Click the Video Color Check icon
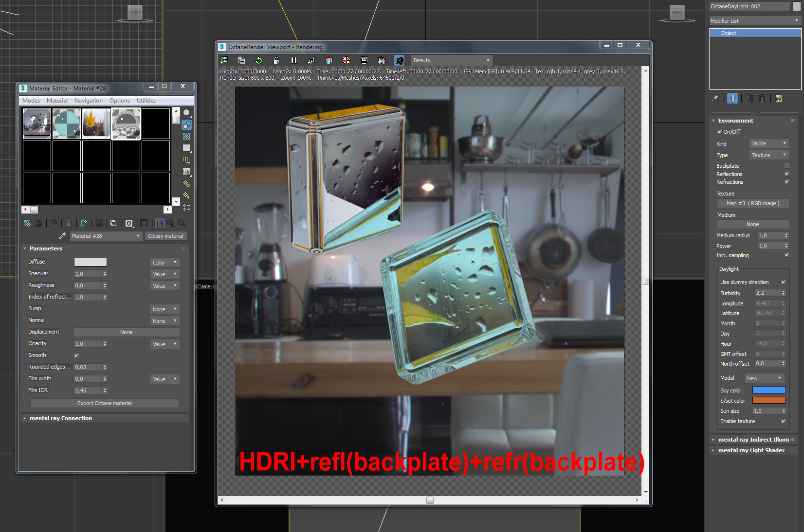The height and width of the screenshot is (532, 804). pos(186,160)
